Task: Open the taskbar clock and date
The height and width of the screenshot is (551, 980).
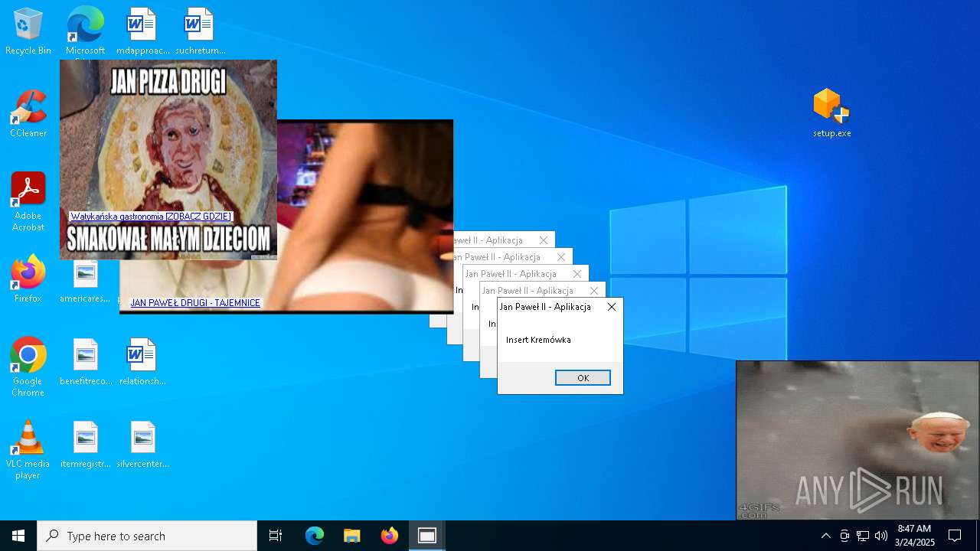Action: 915,536
